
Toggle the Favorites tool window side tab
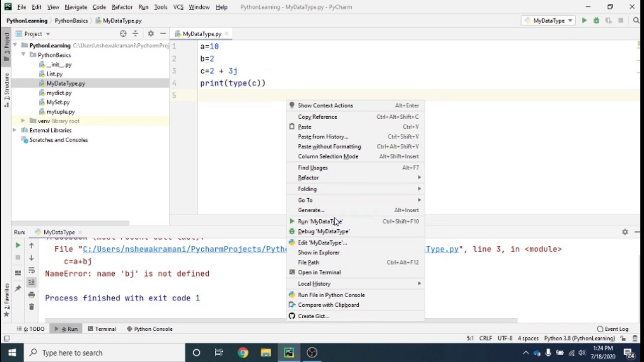[6, 300]
